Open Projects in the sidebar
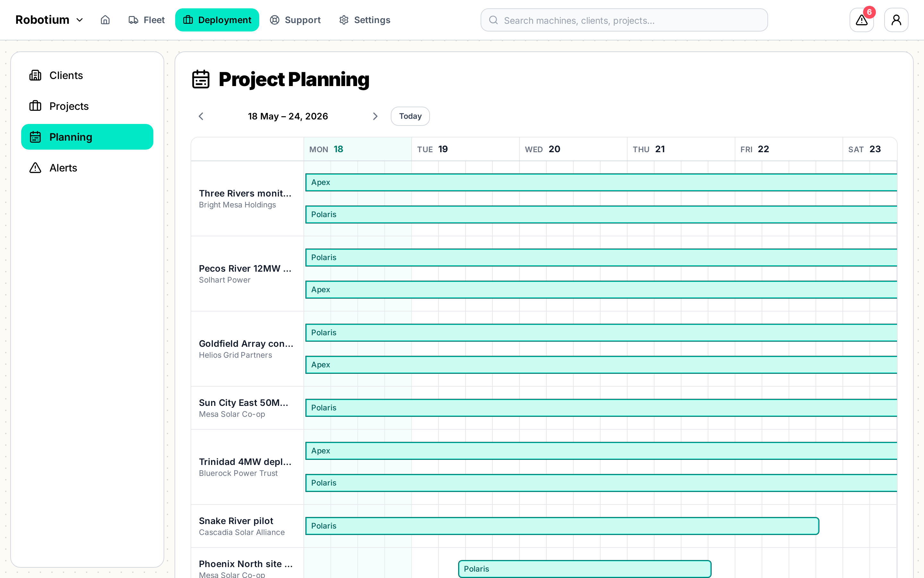Image resolution: width=924 pixels, height=578 pixels. tap(87, 106)
